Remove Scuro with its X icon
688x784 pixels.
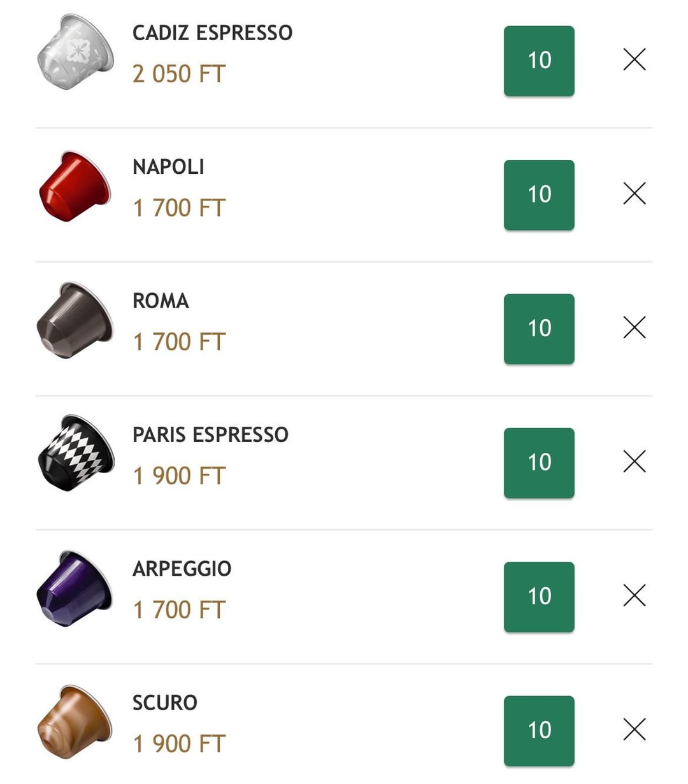pyautogui.click(x=634, y=729)
